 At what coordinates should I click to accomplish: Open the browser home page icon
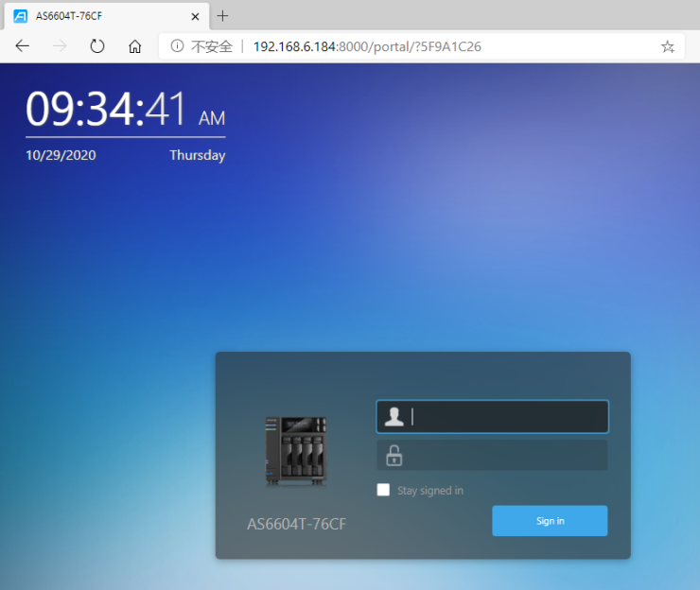click(x=135, y=46)
